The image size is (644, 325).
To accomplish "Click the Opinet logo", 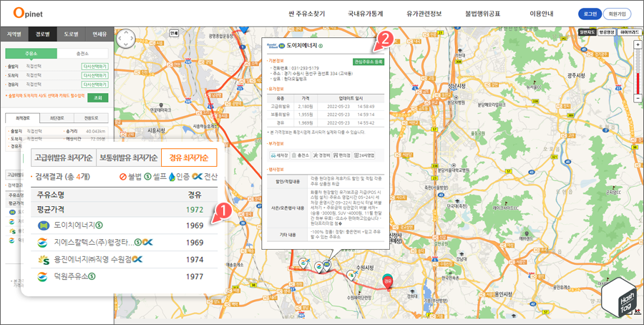I will pyautogui.click(x=28, y=13).
